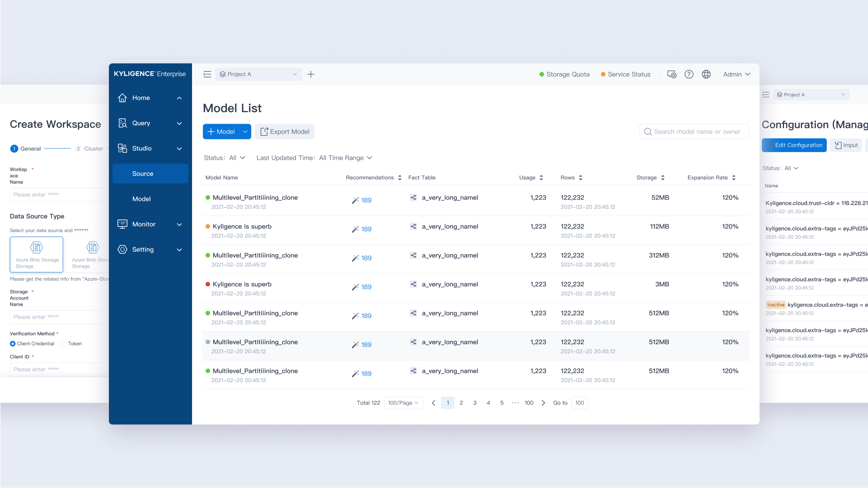Click fact table icon for Kyligence is superb
This screenshot has height=488, width=868.
(413, 227)
